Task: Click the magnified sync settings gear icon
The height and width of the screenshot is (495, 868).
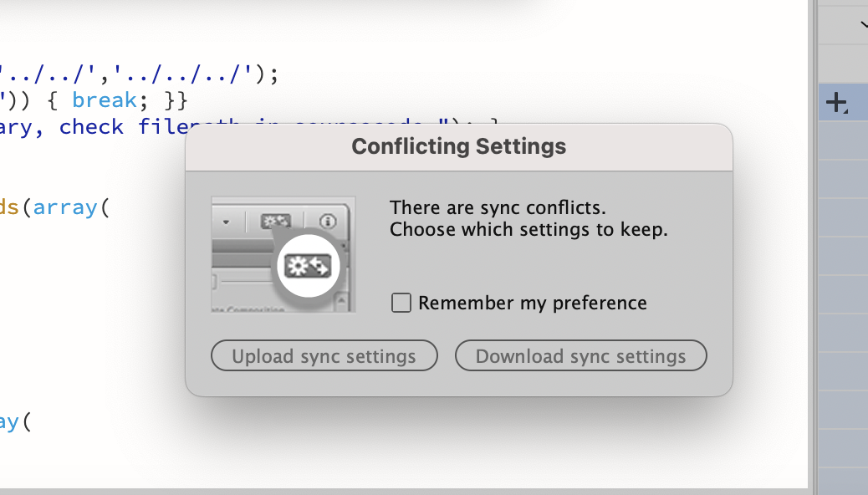Action: [307, 265]
